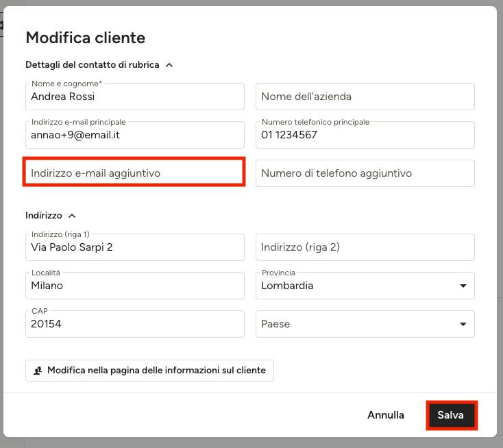Collapse Dettagli del contatto di rubrica section
The height and width of the screenshot is (448, 503).
point(169,65)
